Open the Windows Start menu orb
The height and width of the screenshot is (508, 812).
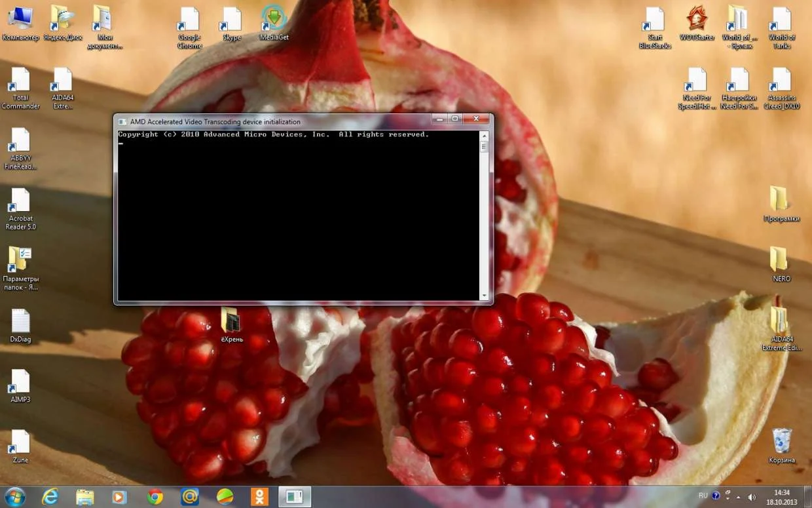pyautogui.click(x=15, y=496)
